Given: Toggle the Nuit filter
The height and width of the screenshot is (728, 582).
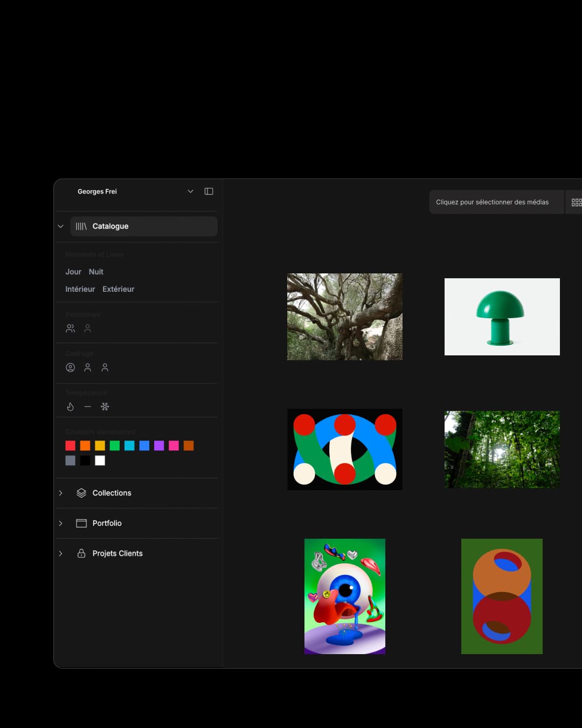Looking at the screenshot, I should click(x=96, y=272).
